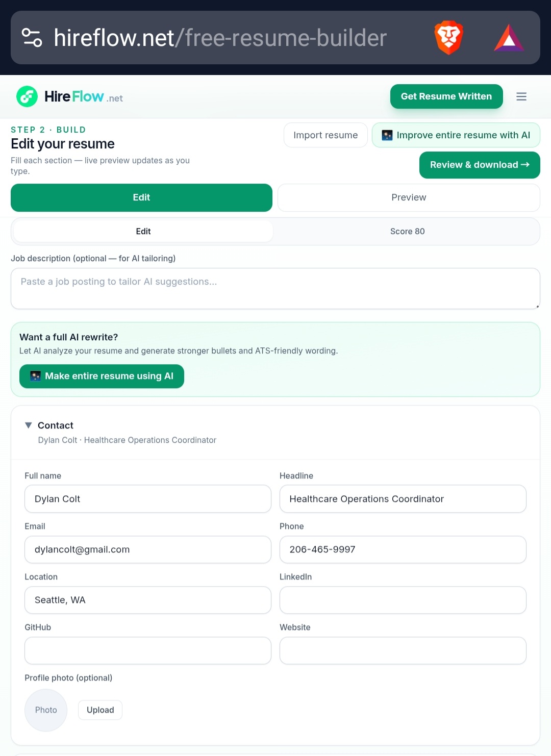The image size is (551, 756).
Task: Click the Full name field
Action: [148, 499]
